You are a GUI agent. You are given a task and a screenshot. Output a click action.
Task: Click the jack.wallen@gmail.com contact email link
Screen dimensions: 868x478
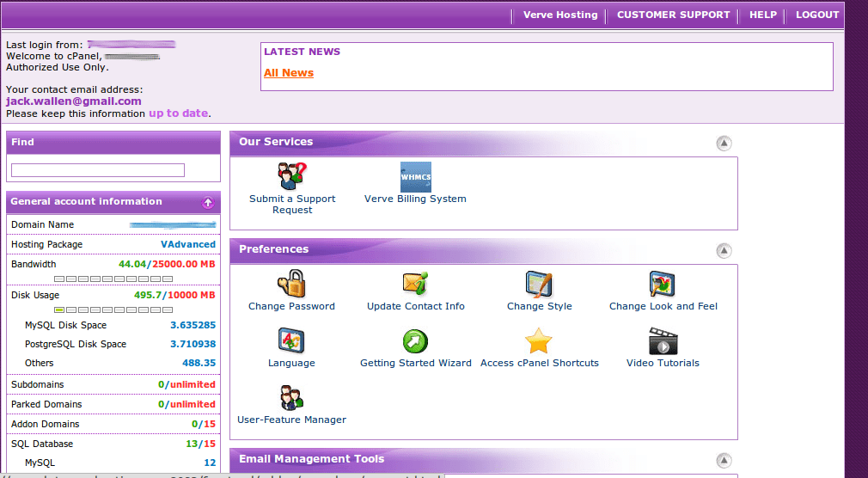coord(74,101)
